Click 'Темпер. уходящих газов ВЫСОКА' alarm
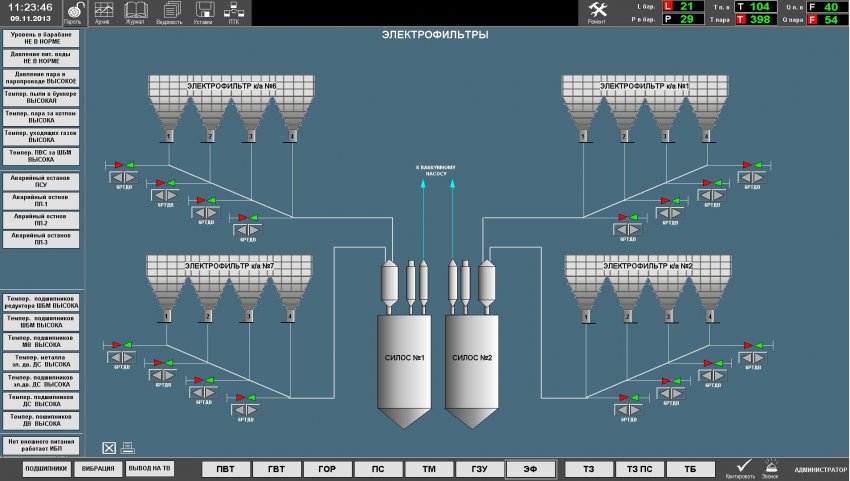 click(x=41, y=136)
